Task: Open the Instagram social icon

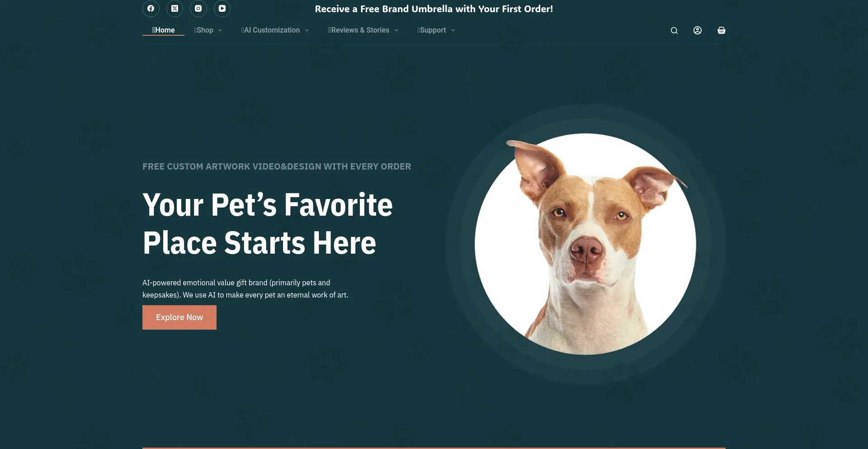Action: [x=198, y=9]
